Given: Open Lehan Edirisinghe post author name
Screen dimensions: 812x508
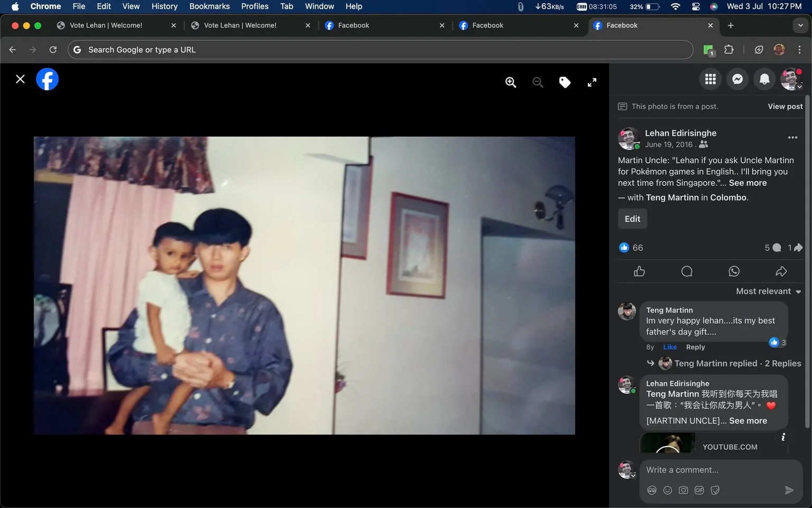Looking at the screenshot, I should (x=680, y=133).
